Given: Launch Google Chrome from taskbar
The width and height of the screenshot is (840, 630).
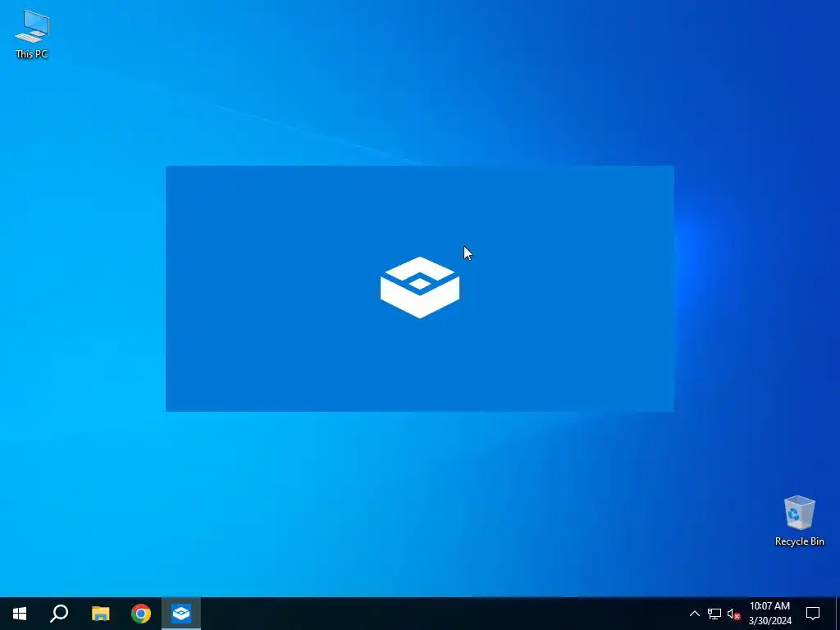Looking at the screenshot, I should 141,614.
